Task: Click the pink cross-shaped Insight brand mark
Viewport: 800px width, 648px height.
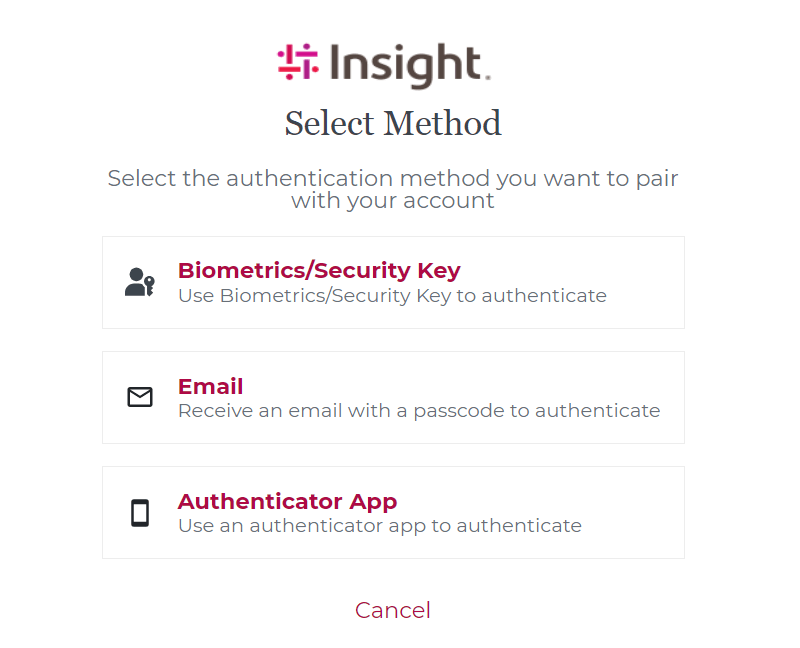Action: point(297,63)
